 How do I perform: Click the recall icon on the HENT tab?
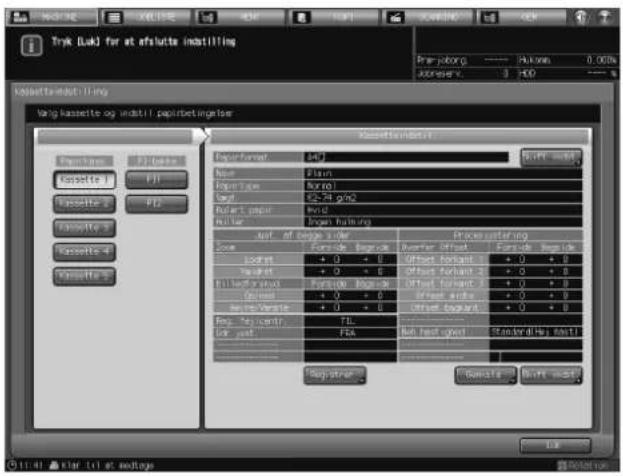click(x=207, y=17)
